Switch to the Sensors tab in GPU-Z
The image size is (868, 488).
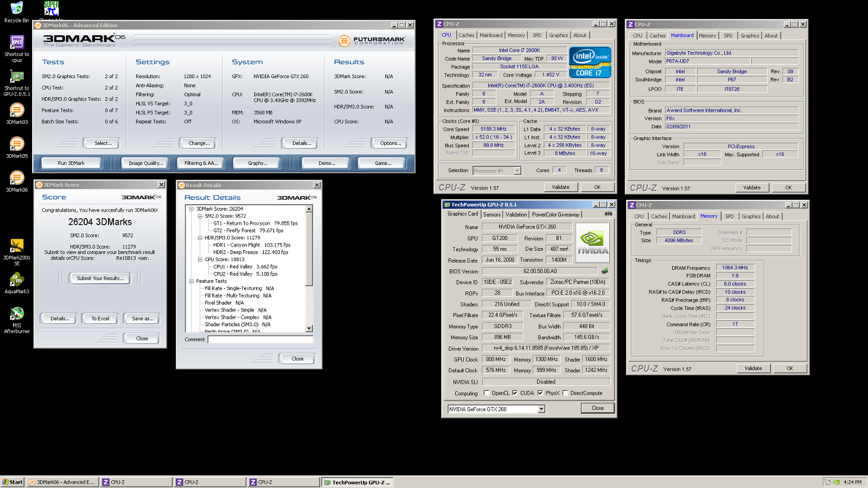tap(492, 214)
